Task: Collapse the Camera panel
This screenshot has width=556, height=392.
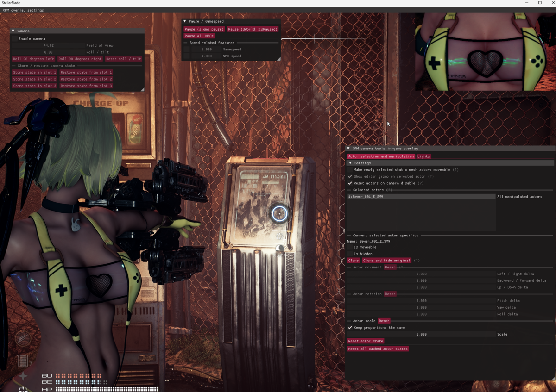Action: pyautogui.click(x=13, y=31)
